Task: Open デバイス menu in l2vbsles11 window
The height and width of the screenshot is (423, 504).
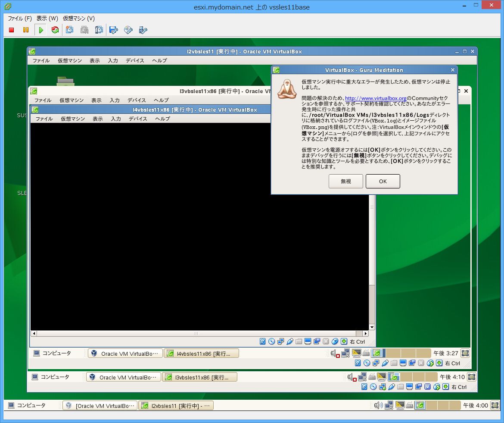Action: [135, 60]
